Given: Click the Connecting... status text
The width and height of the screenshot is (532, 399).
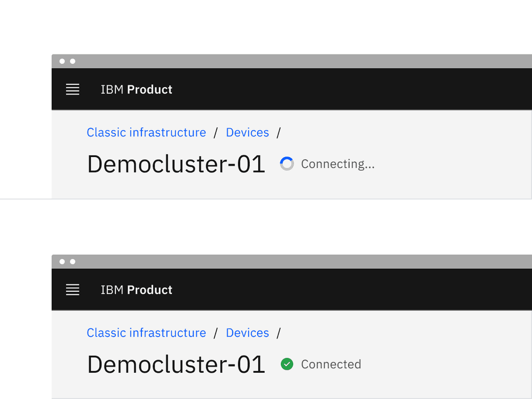Looking at the screenshot, I should pyautogui.click(x=338, y=164).
